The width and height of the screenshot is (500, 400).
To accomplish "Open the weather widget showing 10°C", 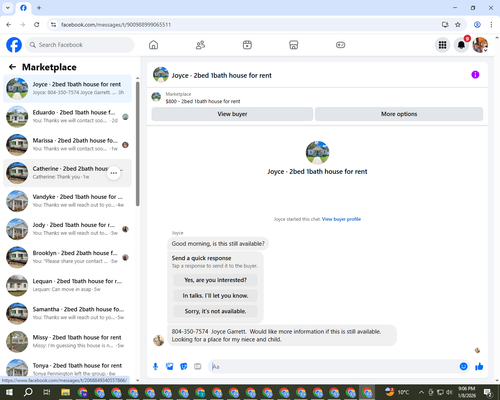I will [x=397, y=392].
